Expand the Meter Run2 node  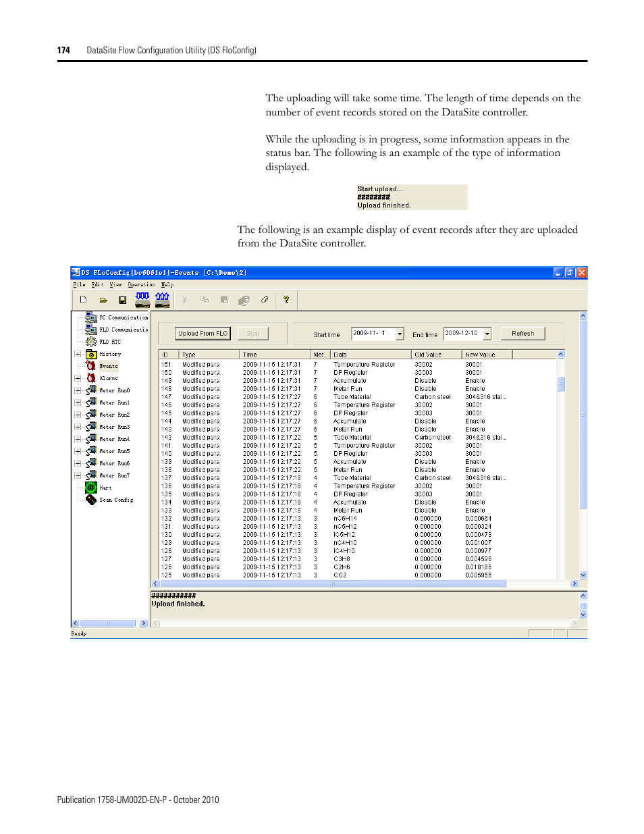pos(78,415)
